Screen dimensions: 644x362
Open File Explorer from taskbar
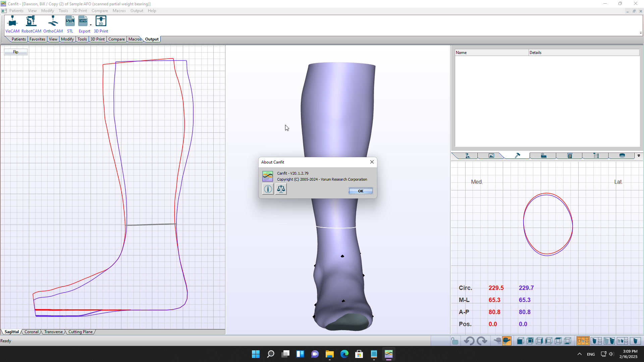(330, 354)
